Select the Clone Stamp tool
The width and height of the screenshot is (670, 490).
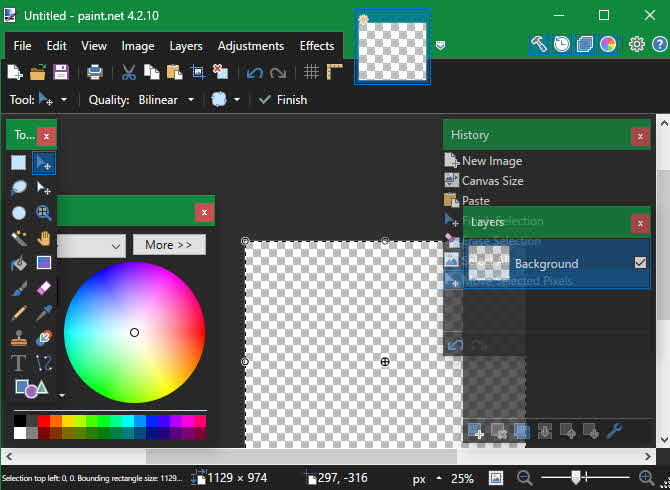18,338
